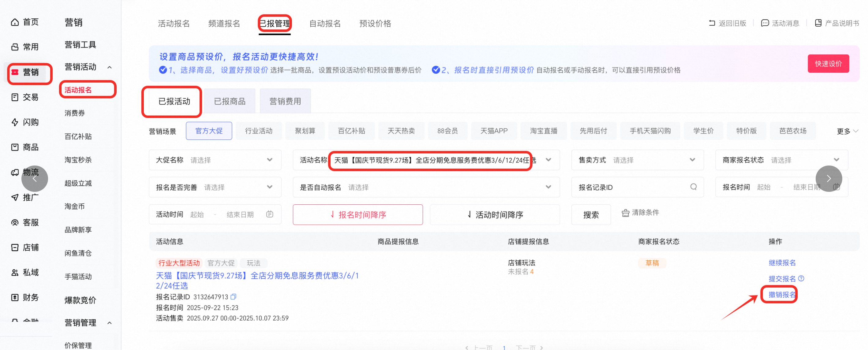The image size is (868, 350).
Task: Open the 财务 sidebar icon
Action: [x=15, y=297]
